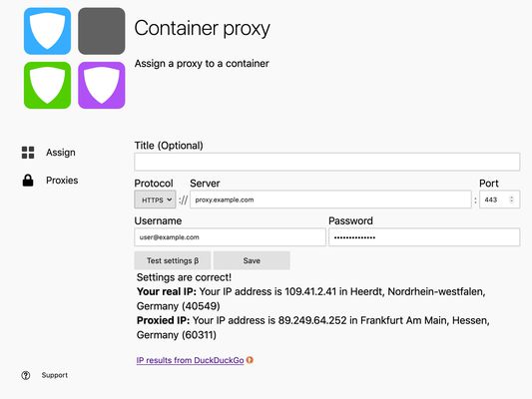Screen dimensions: 532x399
Task: Click the DuckDuckGo logo icon
Action: click(250, 360)
